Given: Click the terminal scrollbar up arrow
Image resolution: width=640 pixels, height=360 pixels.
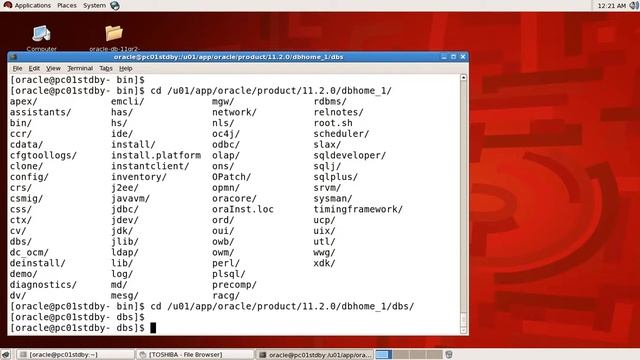Looking at the screenshot, I should click(463, 78).
